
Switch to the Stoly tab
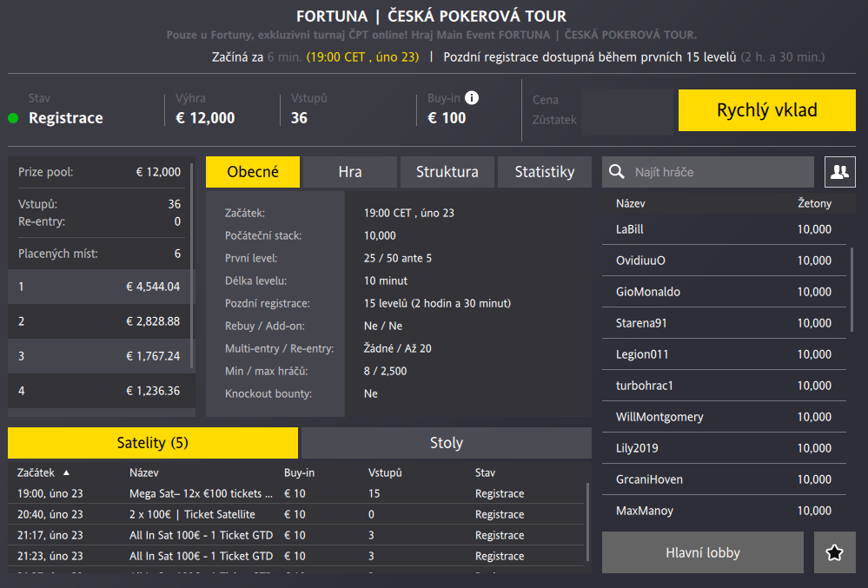pos(447,443)
